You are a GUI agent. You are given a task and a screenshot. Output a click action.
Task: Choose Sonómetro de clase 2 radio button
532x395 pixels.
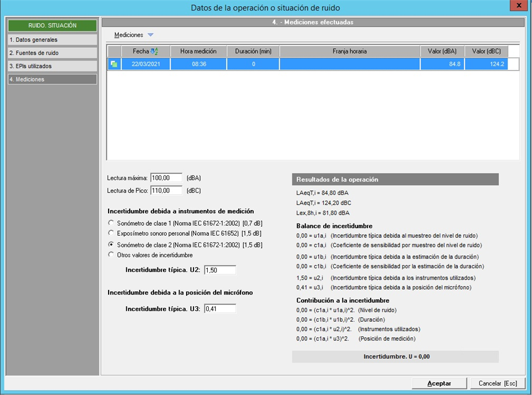pos(111,245)
